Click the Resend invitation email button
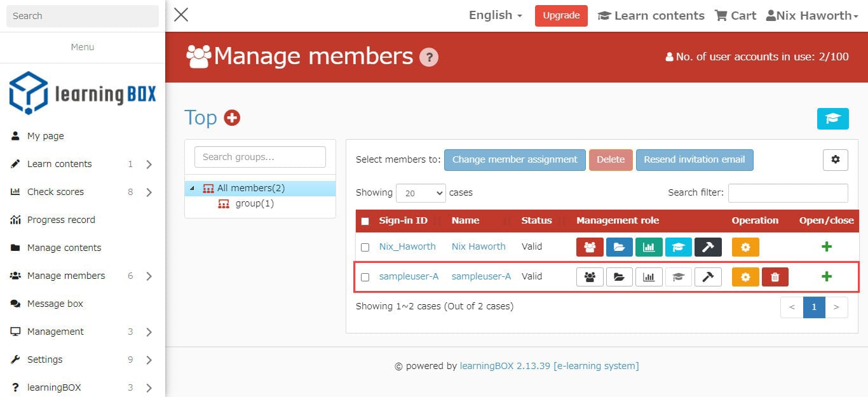This screenshot has height=397, width=868. tap(694, 160)
